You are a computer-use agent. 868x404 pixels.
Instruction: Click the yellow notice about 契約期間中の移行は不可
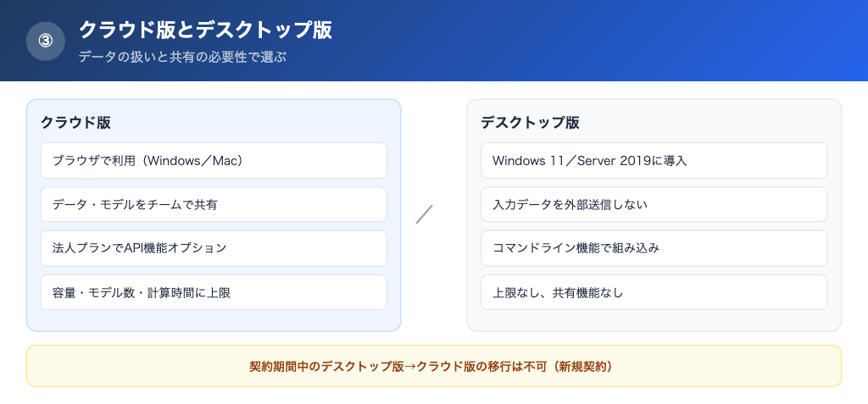click(434, 367)
